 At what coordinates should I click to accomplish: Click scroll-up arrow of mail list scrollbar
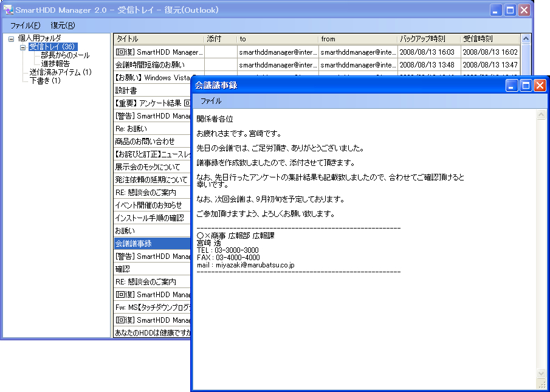pos(526,38)
